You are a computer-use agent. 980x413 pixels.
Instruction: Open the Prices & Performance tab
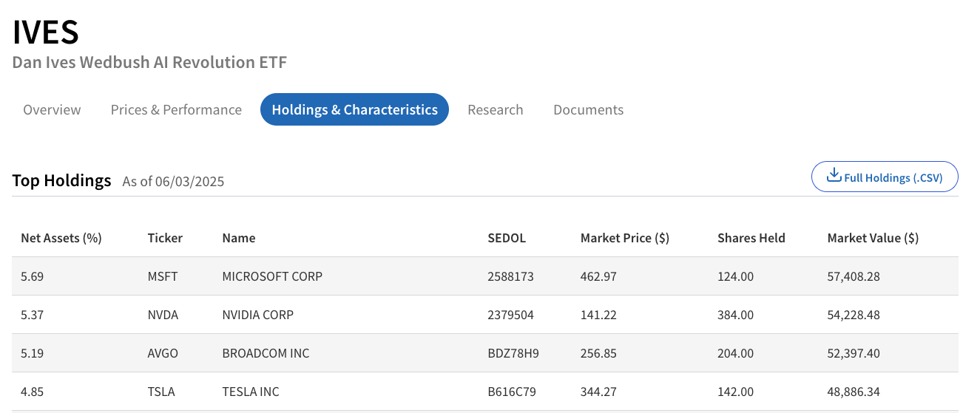click(x=176, y=110)
